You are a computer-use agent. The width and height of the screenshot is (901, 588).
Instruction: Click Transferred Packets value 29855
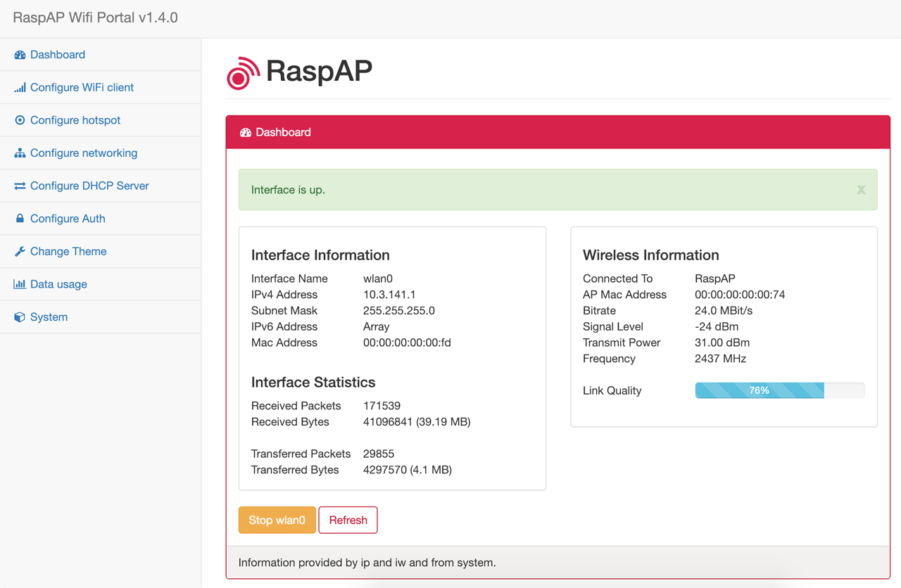pyautogui.click(x=379, y=454)
